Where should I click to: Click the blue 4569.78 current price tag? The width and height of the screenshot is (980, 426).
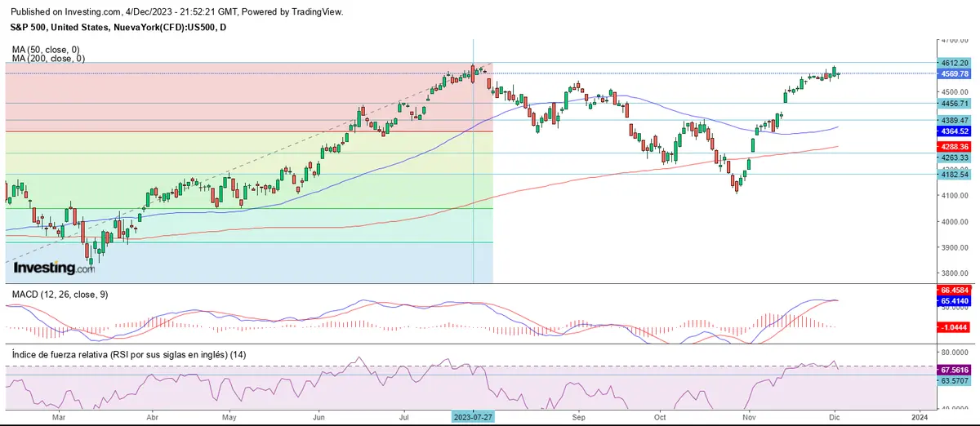pos(955,73)
